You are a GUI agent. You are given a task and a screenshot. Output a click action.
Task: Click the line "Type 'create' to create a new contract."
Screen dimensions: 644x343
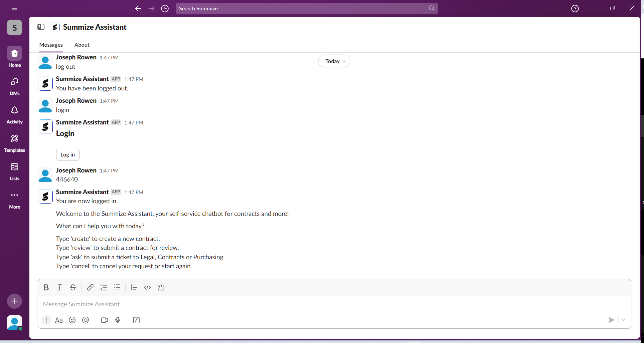[x=108, y=239]
